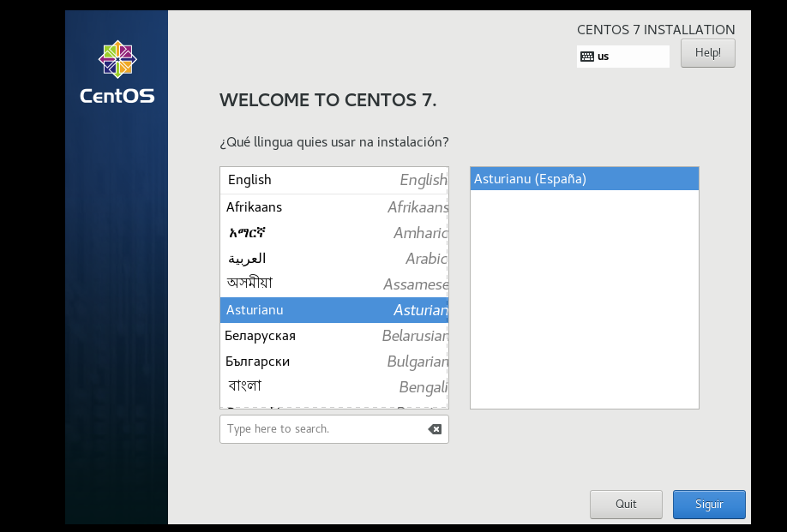Screen dimensions: 787x532
Task: Choose the Bengali language row
Action: point(334,387)
